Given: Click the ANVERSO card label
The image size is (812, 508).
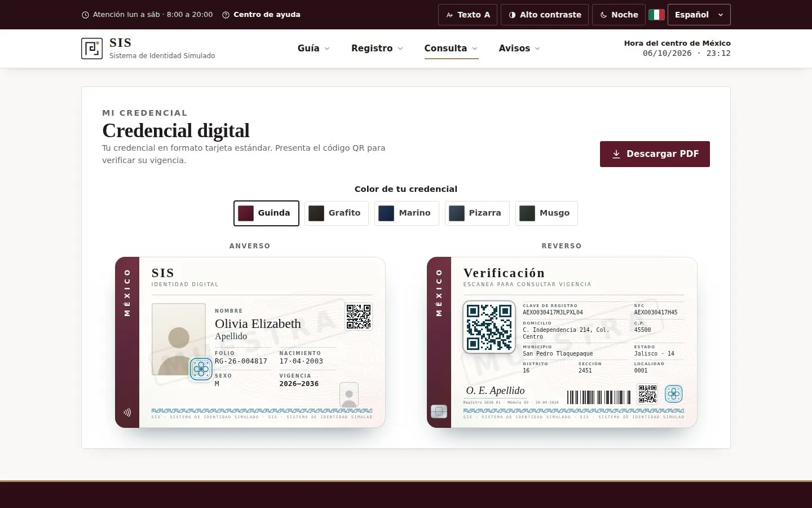Looking at the screenshot, I should pyautogui.click(x=250, y=246).
